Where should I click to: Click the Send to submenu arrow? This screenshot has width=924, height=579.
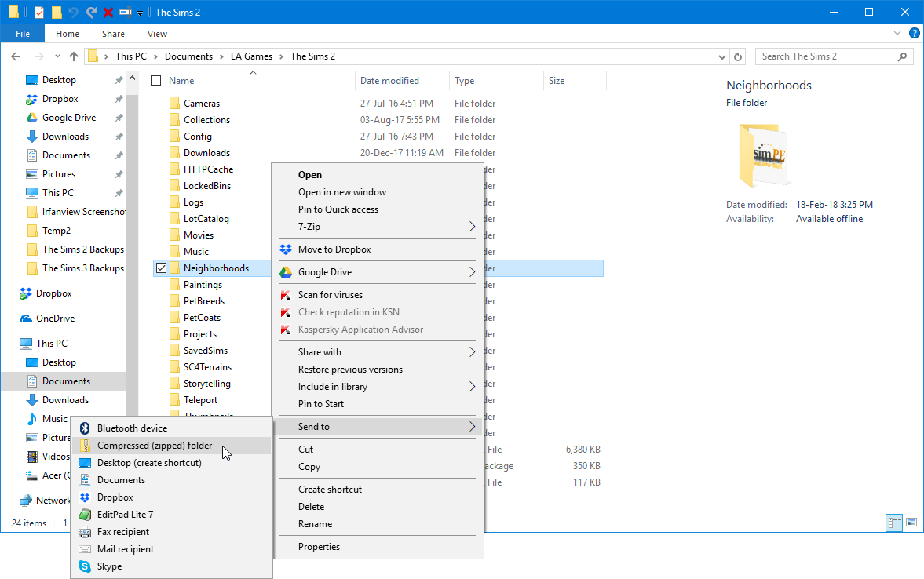click(472, 427)
